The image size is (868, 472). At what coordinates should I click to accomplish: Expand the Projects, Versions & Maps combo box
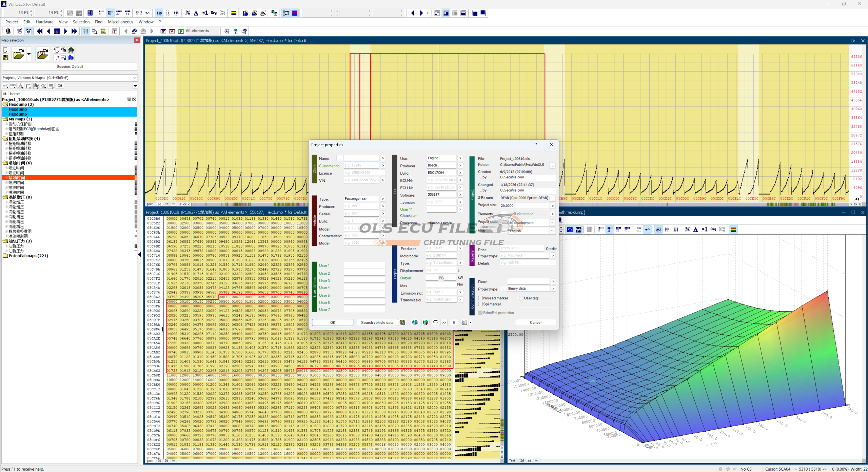pos(135,78)
